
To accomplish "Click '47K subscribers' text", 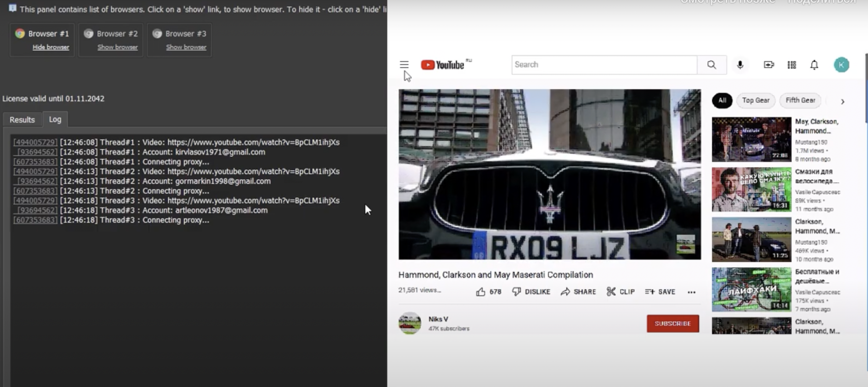I will [449, 328].
